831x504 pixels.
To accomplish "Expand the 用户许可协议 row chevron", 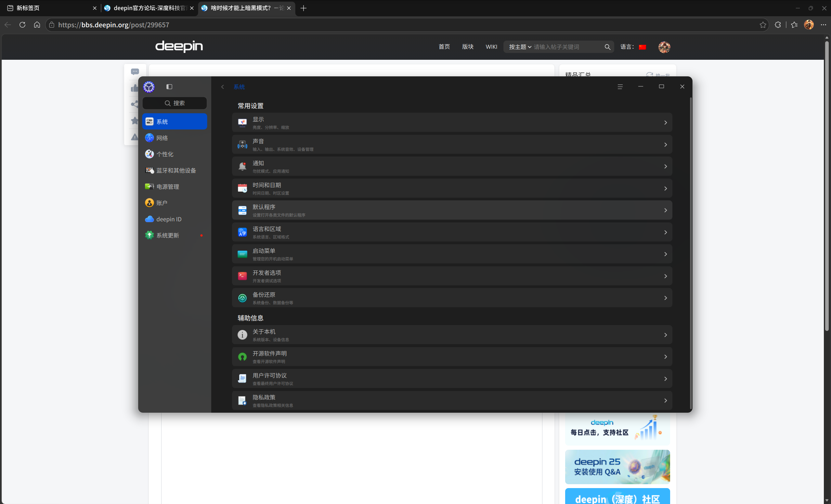I will coord(665,379).
